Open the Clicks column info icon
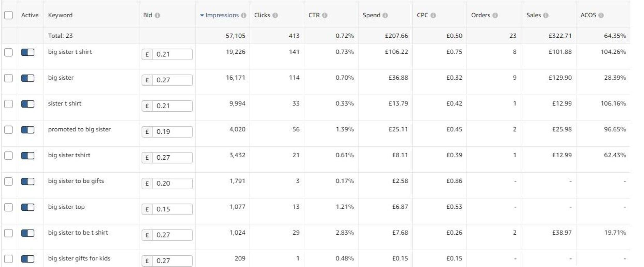Viewport: 644px width, 267px height. click(275, 15)
